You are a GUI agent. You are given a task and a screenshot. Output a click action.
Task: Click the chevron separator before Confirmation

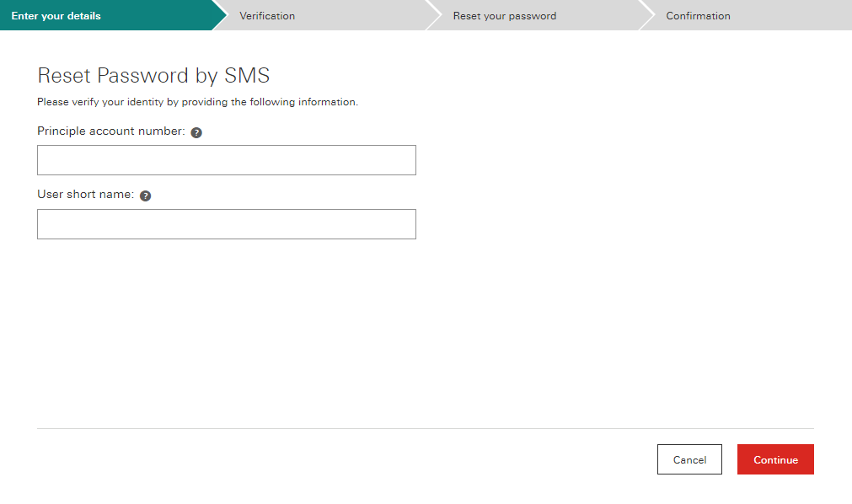[x=647, y=15]
